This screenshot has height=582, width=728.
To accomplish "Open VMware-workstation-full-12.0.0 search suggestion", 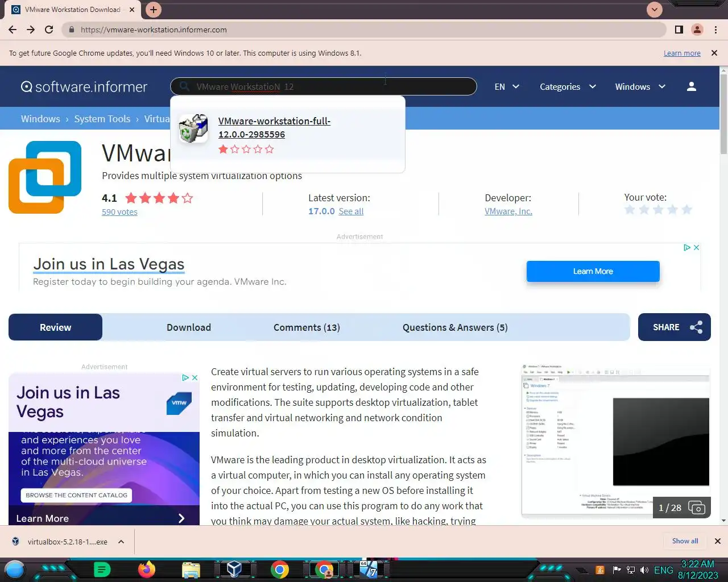I will click(x=274, y=127).
